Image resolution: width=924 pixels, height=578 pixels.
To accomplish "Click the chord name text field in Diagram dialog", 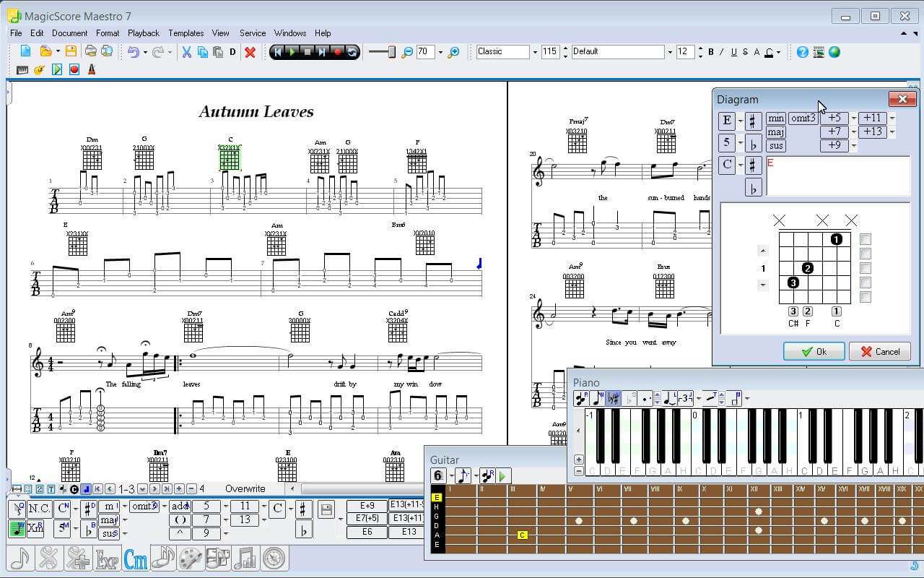I will (x=838, y=176).
